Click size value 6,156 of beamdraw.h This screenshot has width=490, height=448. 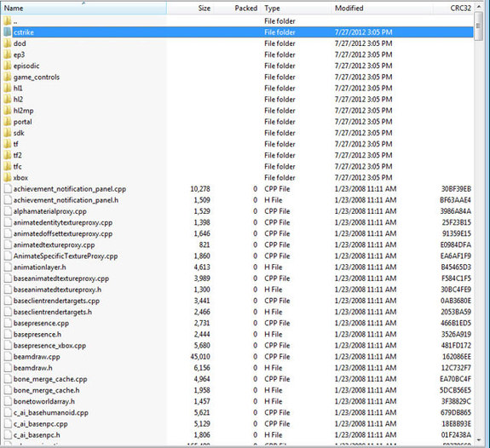[x=202, y=368]
